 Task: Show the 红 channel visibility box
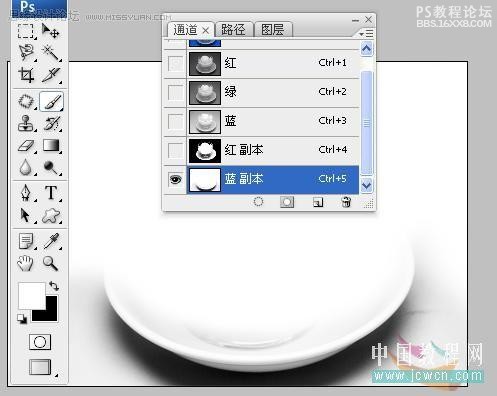pyautogui.click(x=175, y=63)
